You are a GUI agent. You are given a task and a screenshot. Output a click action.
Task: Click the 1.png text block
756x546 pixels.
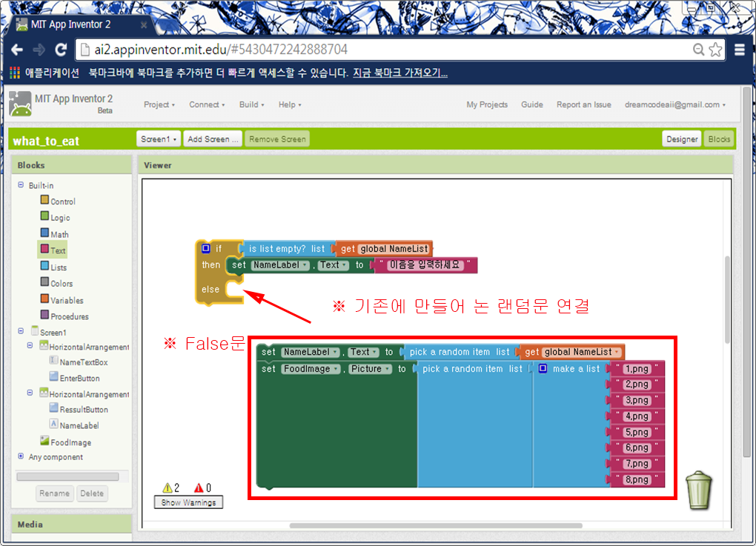click(637, 369)
